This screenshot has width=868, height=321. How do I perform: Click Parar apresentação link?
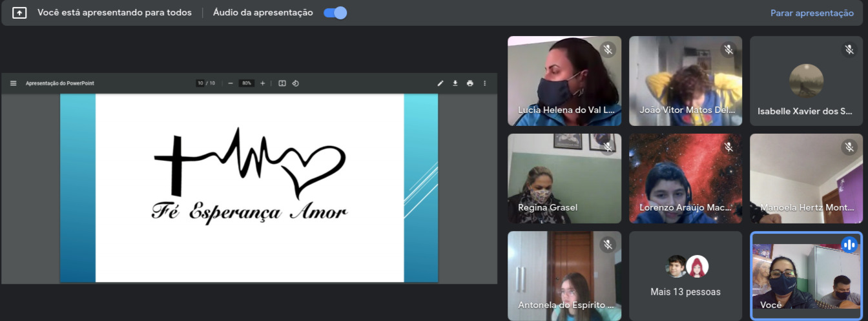pyautogui.click(x=812, y=13)
